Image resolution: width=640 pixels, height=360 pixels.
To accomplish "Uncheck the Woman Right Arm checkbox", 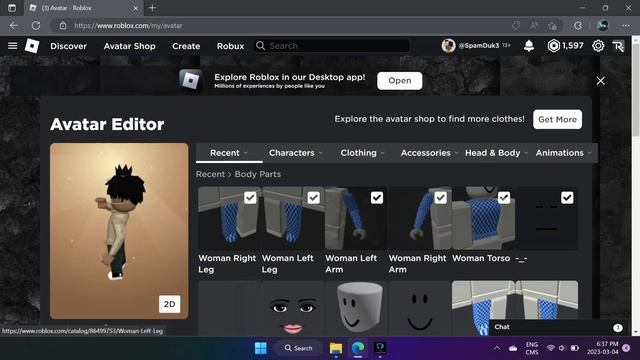I will [440, 198].
